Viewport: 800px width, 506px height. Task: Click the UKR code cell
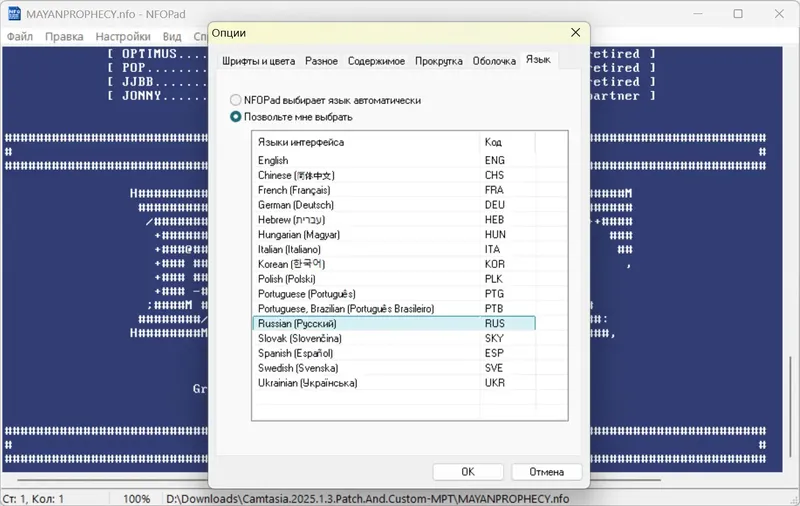point(494,383)
